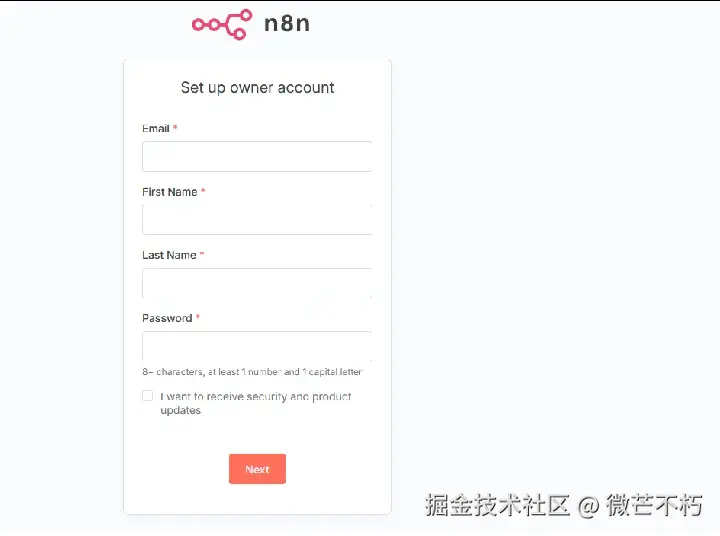This screenshot has height=536, width=720.
Task: Focus the Password input field
Action: (x=257, y=346)
